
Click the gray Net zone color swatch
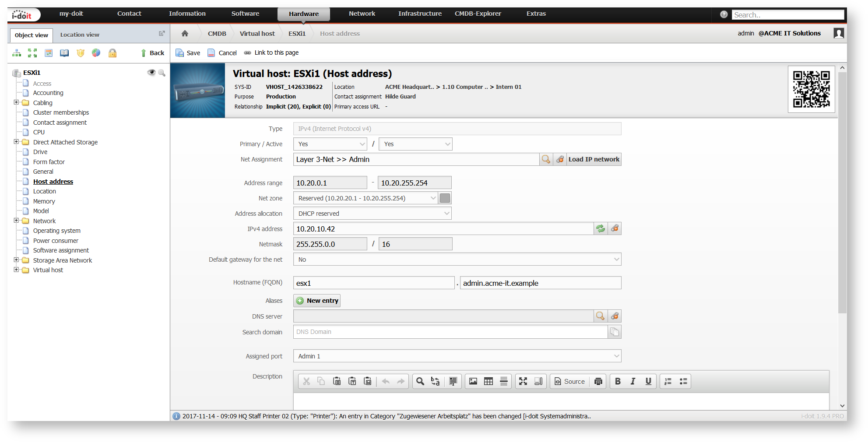[x=445, y=198]
